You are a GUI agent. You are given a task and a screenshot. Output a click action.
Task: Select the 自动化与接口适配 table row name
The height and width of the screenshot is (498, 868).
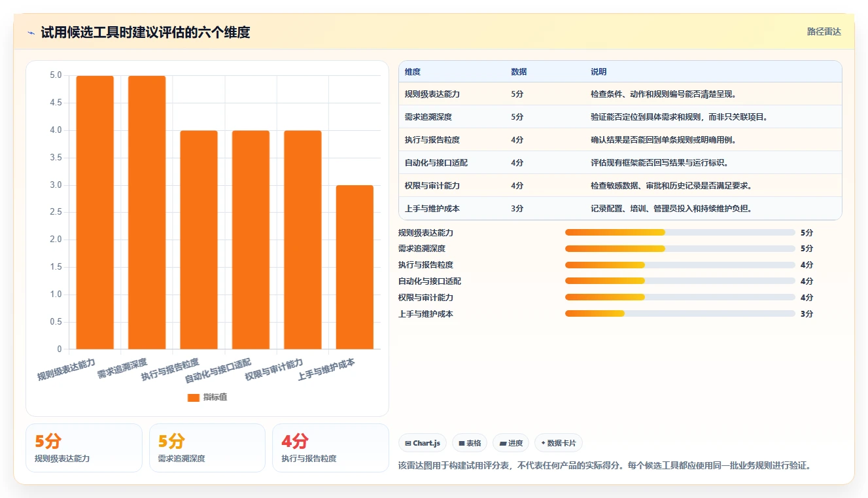436,163
